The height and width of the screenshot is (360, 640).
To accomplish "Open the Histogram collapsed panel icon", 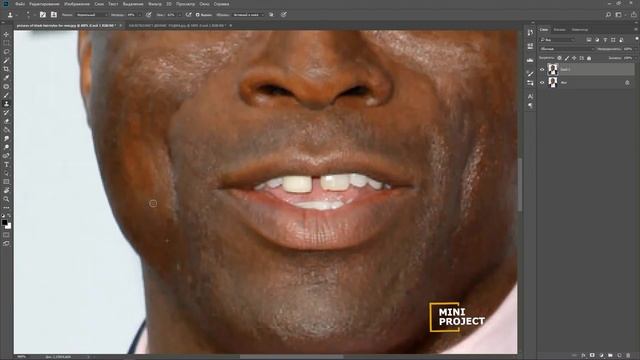I will coord(530,60).
